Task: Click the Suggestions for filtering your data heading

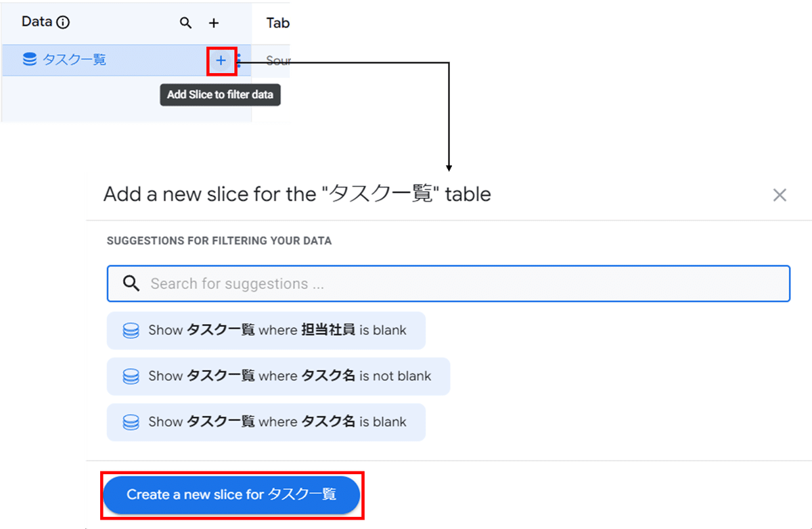Action: pyautogui.click(x=219, y=241)
